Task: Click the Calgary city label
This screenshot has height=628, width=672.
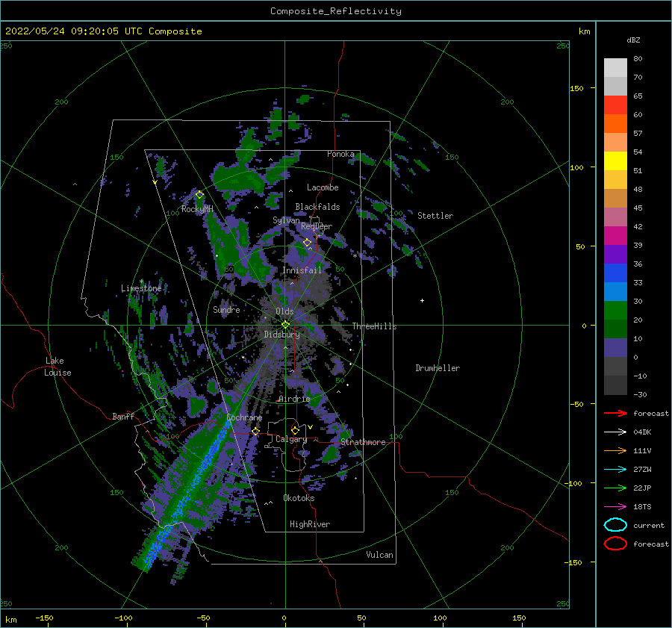Action: (291, 439)
